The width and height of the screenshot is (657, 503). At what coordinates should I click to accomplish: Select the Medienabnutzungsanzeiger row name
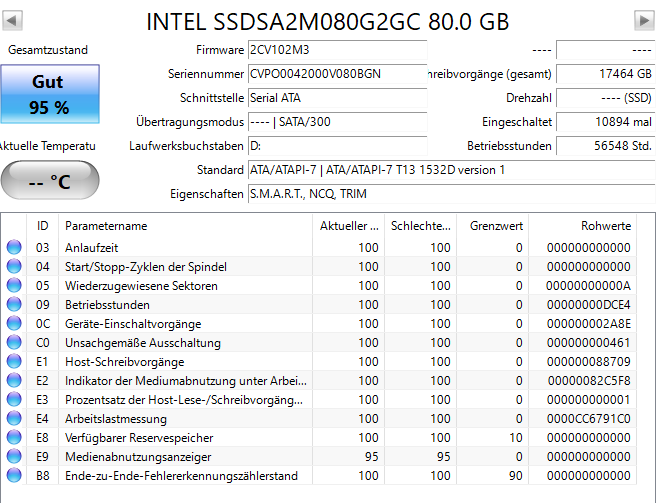[x=138, y=457]
